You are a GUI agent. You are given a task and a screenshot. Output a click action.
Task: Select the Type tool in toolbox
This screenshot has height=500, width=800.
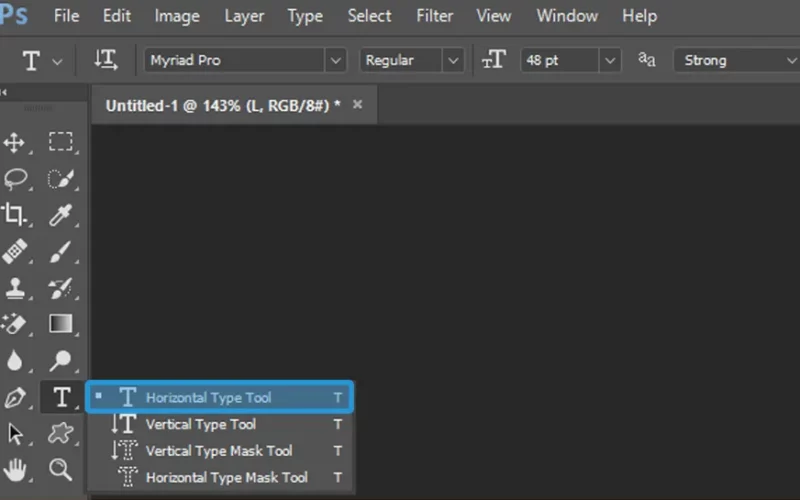tap(62, 396)
